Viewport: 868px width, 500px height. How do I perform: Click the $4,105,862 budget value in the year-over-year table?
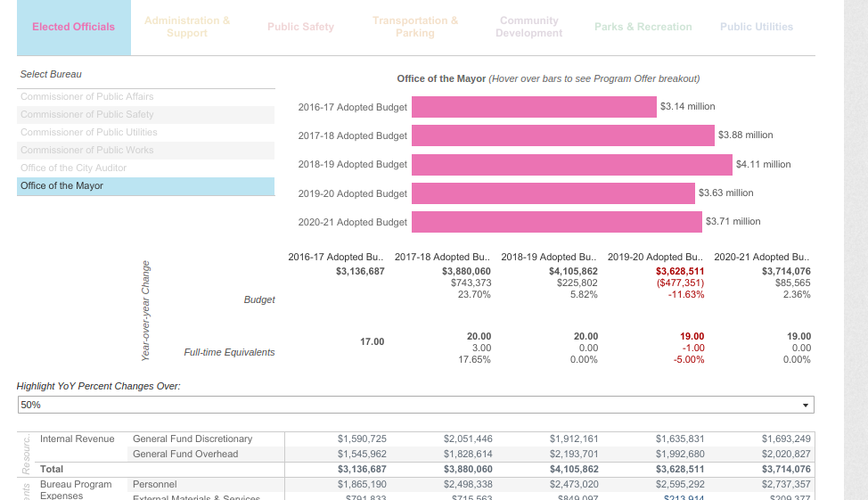pos(573,271)
